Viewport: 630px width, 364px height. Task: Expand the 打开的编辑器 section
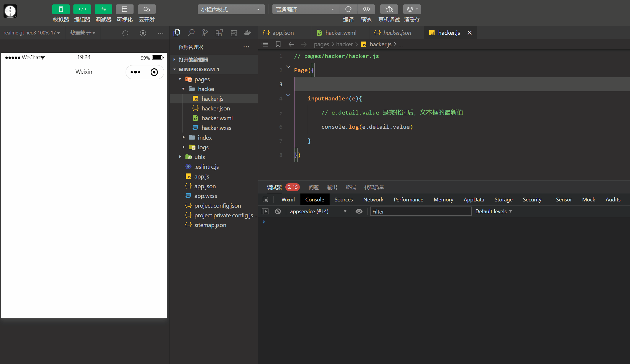(214, 59)
